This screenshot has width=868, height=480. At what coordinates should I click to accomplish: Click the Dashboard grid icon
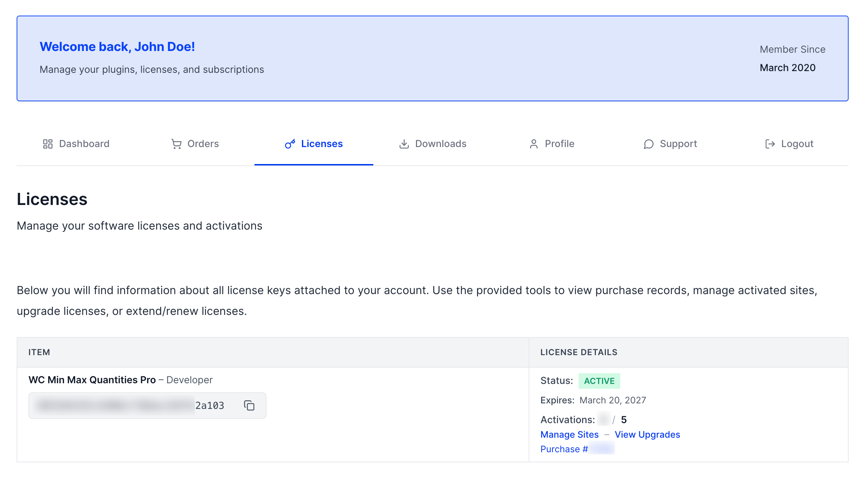tap(47, 144)
